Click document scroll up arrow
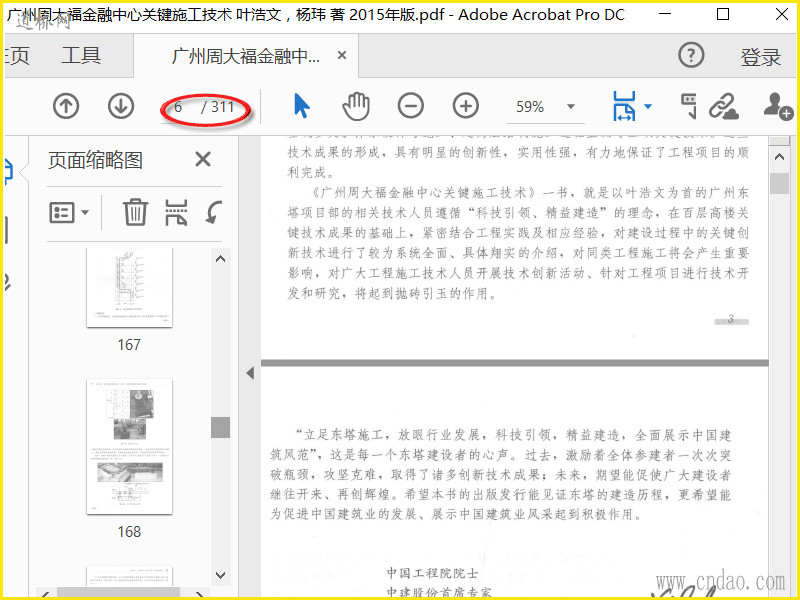 tap(779, 157)
